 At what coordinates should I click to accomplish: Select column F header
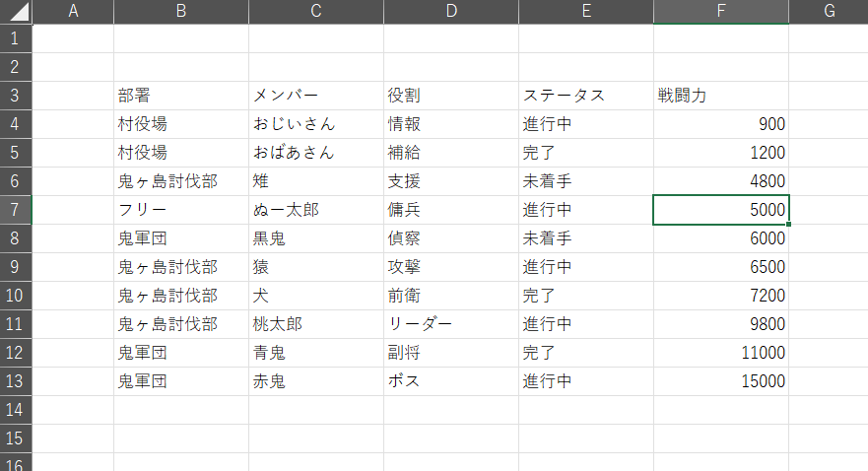coord(721,12)
